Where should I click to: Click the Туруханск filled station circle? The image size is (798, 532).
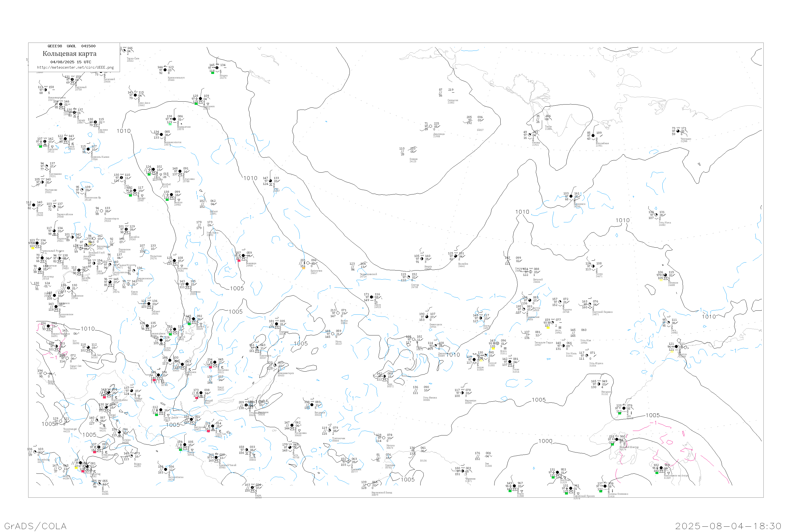pos(200,99)
